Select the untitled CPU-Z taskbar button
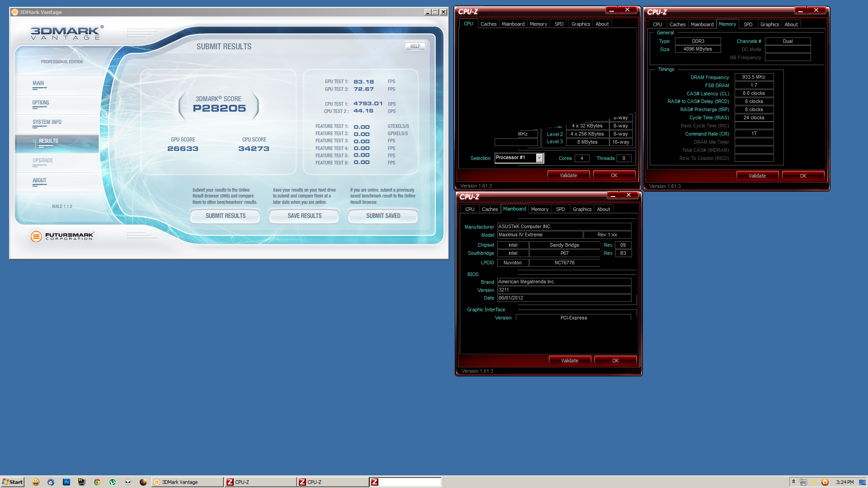The image size is (868, 488). click(x=405, y=482)
